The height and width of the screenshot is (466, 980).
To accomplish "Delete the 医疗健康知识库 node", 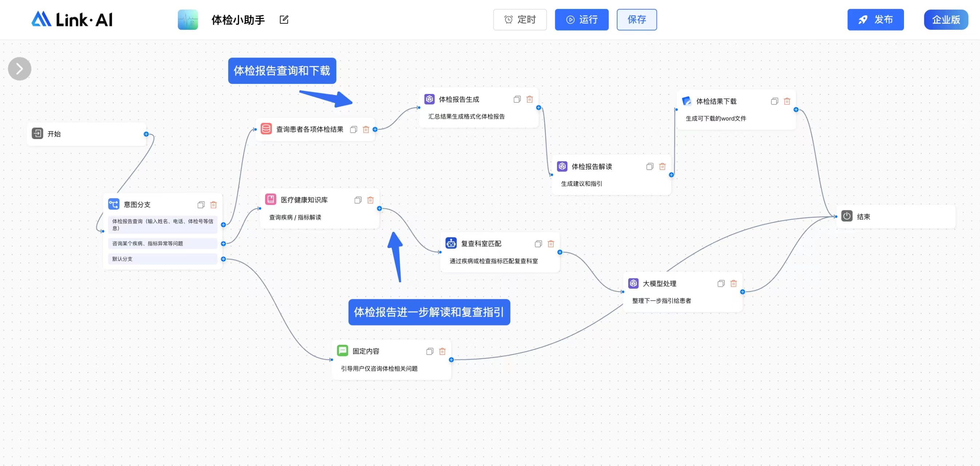I will point(371,200).
